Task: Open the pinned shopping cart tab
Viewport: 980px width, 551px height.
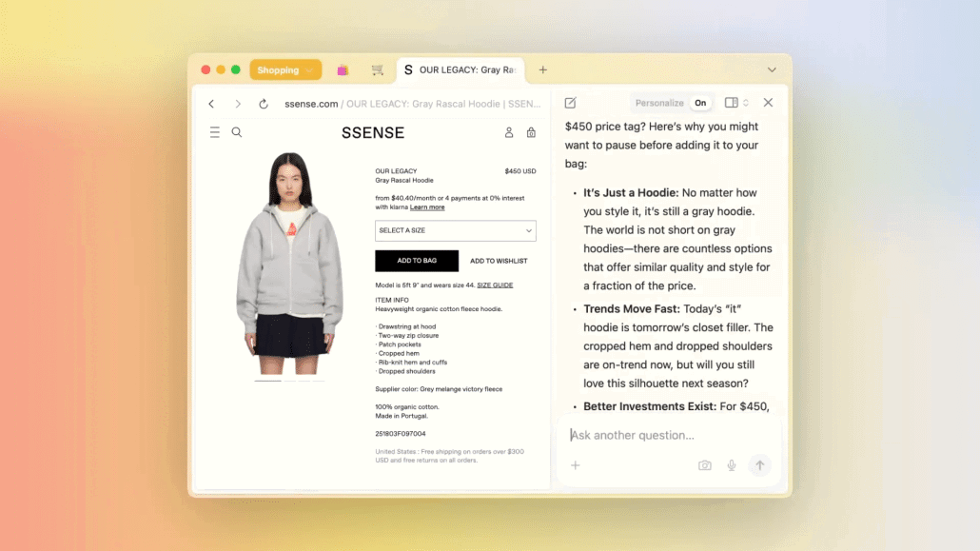Action: point(378,70)
